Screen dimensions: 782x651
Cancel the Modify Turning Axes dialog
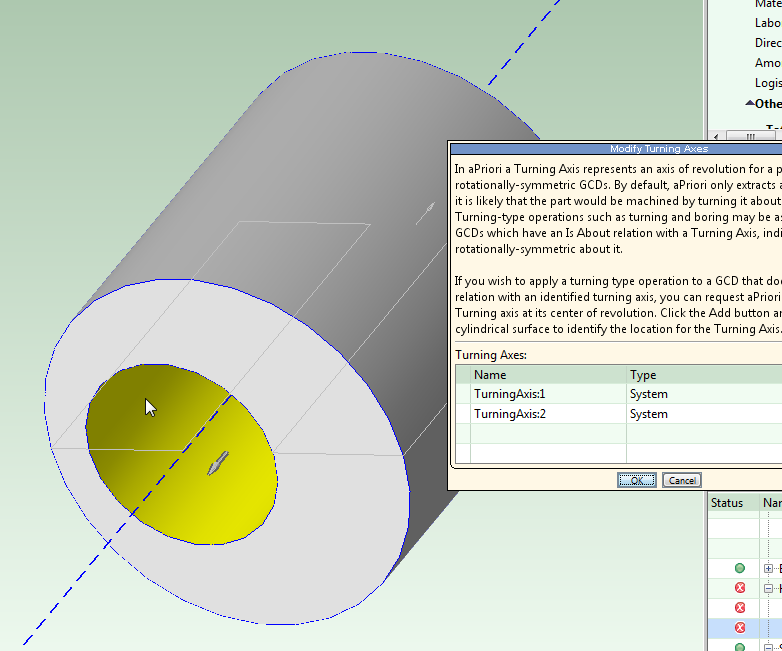(x=681, y=480)
